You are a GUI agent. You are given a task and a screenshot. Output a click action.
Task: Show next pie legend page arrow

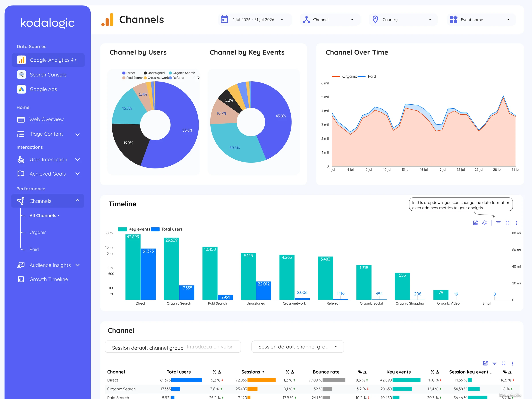[x=198, y=78]
